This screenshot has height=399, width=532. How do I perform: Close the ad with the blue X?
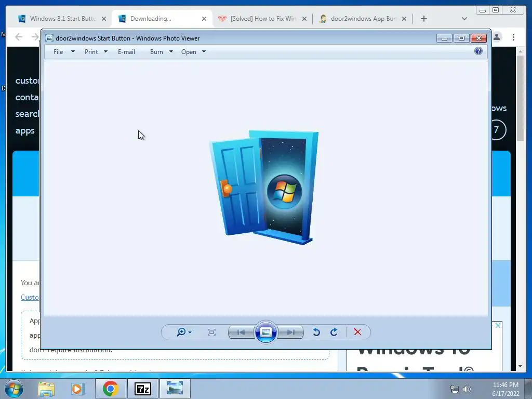click(x=498, y=325)
